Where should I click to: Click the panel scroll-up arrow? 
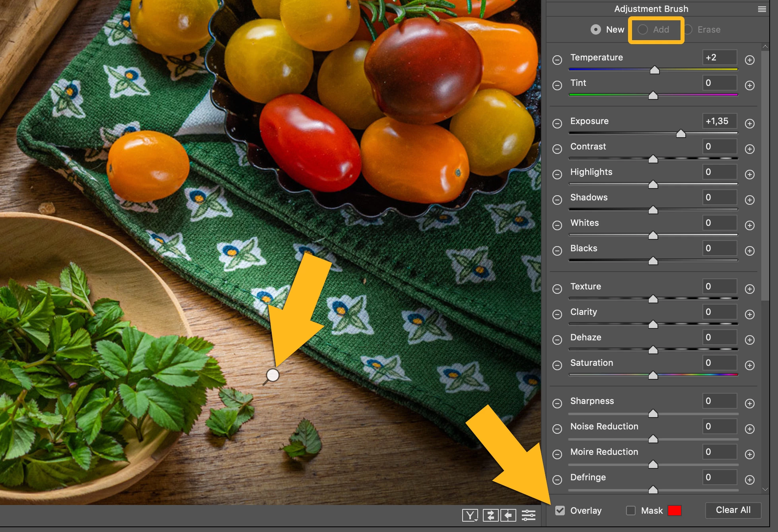point(765,47)
